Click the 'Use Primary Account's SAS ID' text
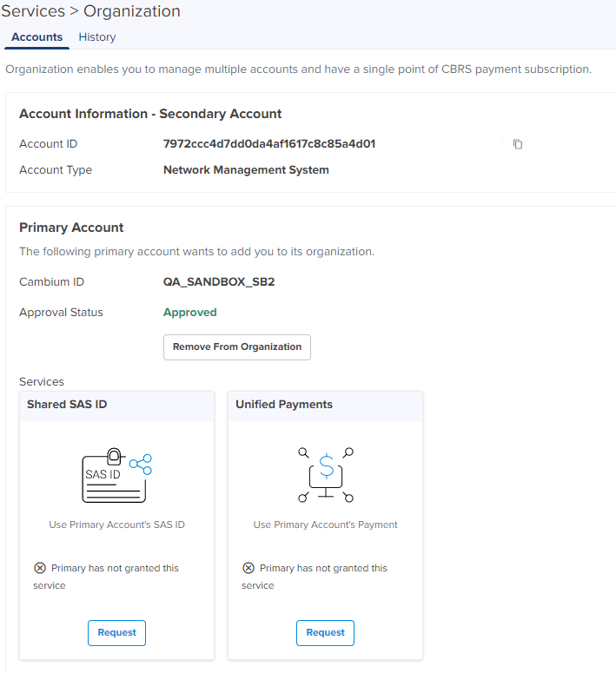The width and height of the screenshot is (616, 673). click(116, 525)
